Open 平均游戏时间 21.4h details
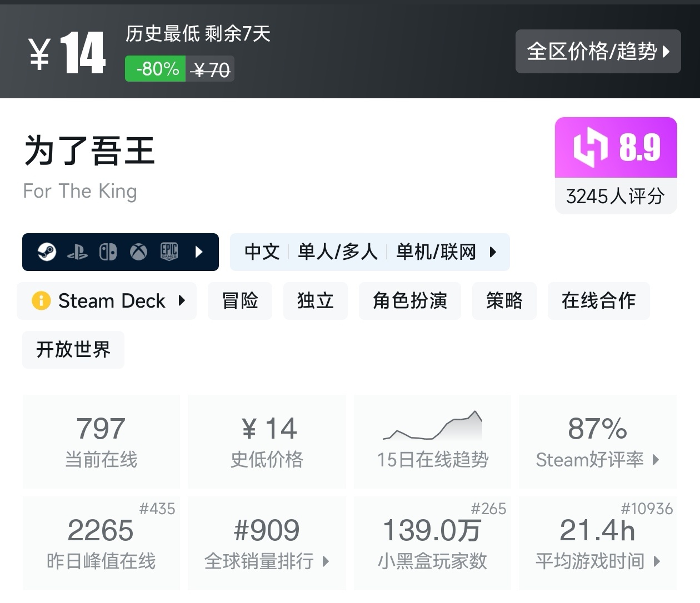 pos(598,543)
